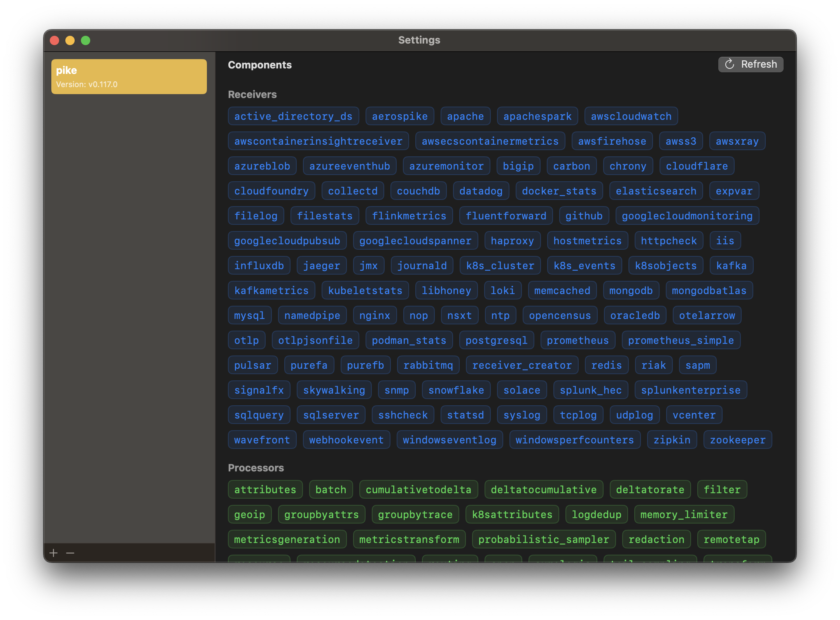Click the plus icon to add a collector
840x620 pixels.
tap(54, 553)
